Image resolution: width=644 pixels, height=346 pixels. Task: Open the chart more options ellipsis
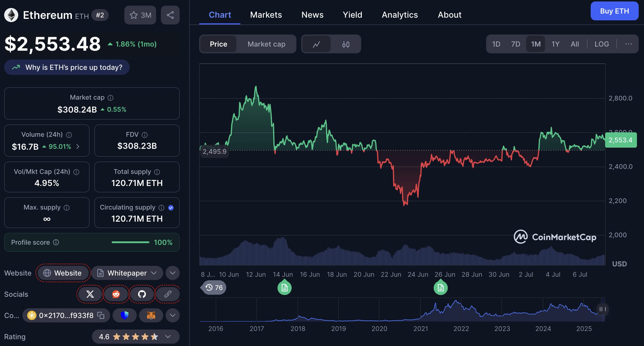pyautogui.click(x=628, y=44)
